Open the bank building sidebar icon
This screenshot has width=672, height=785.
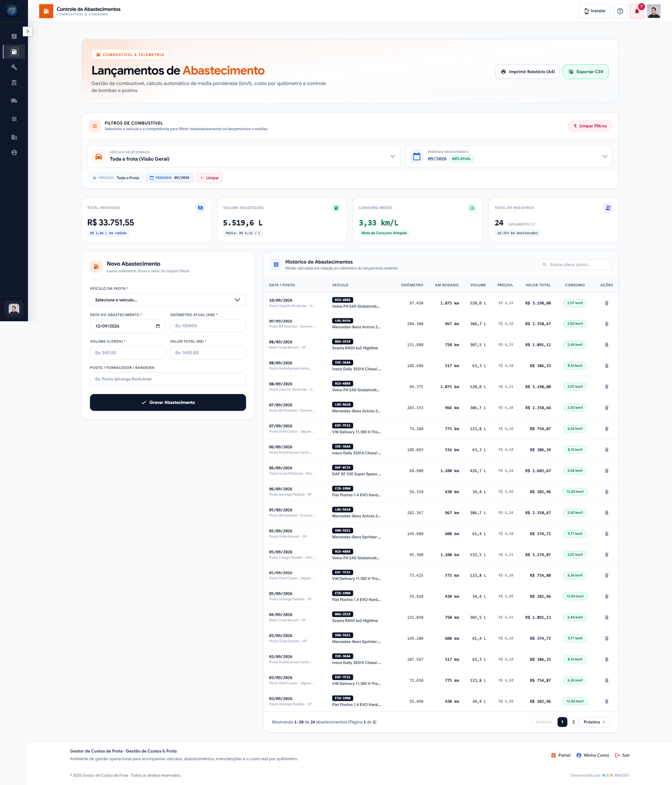[14, 83]
